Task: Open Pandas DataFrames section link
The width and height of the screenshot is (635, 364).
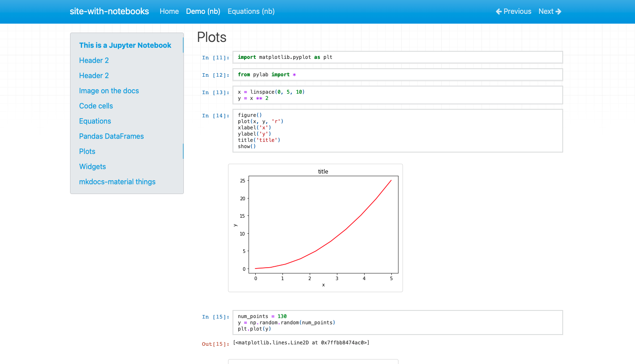Action: (x=111, y=136)
